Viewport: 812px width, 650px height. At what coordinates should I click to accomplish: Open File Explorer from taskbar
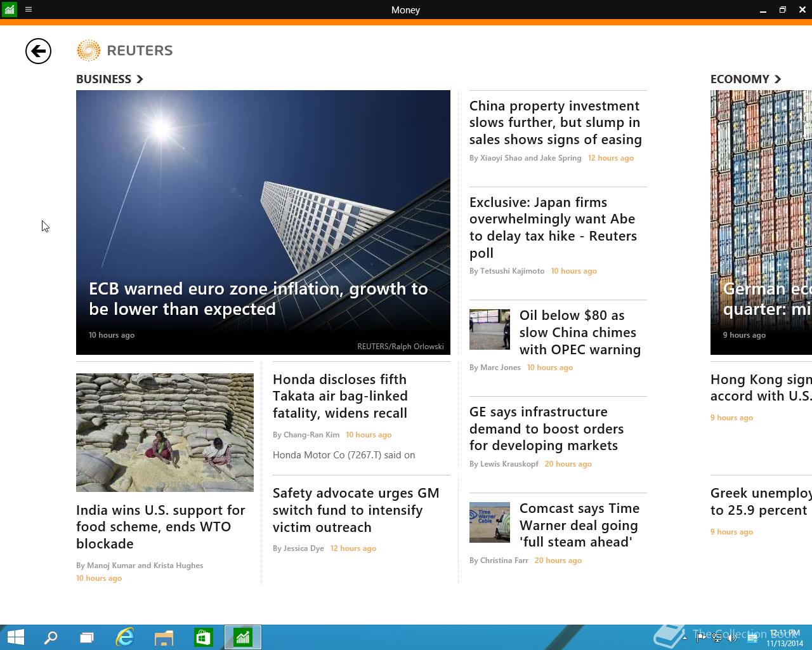(x=164, y=637)
